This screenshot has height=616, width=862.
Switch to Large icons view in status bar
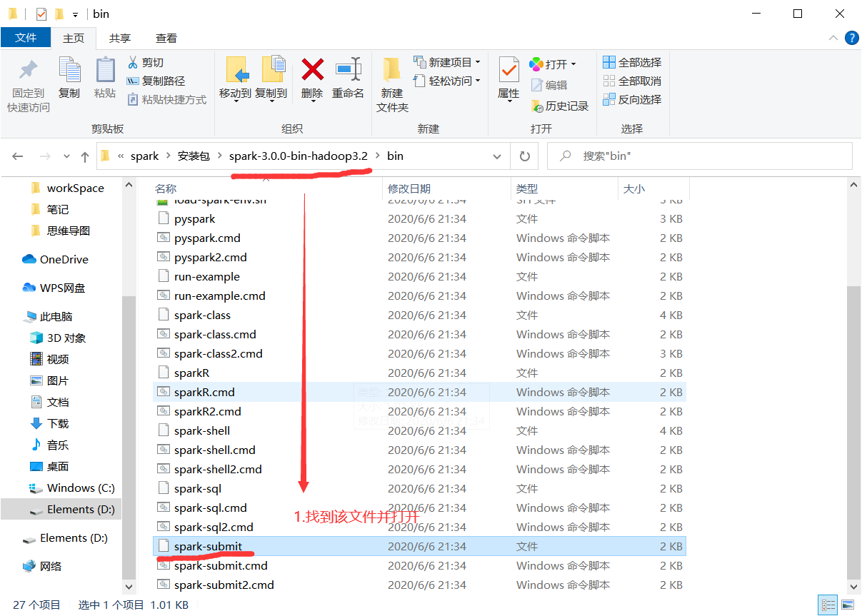coord(847,605)
